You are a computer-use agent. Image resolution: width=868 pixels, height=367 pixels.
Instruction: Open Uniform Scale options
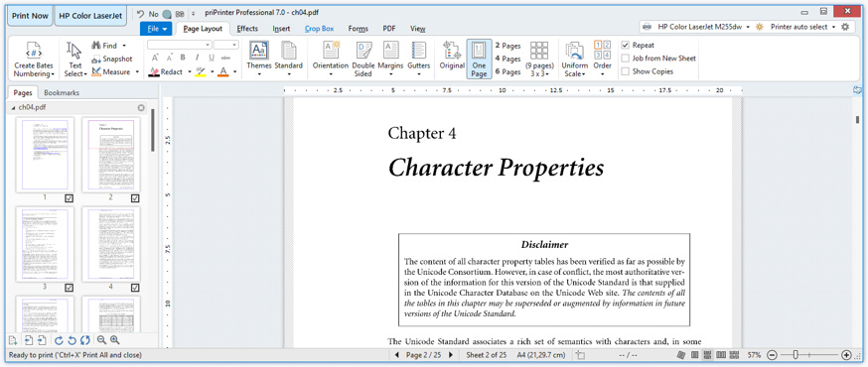click(x=575, y=60)
